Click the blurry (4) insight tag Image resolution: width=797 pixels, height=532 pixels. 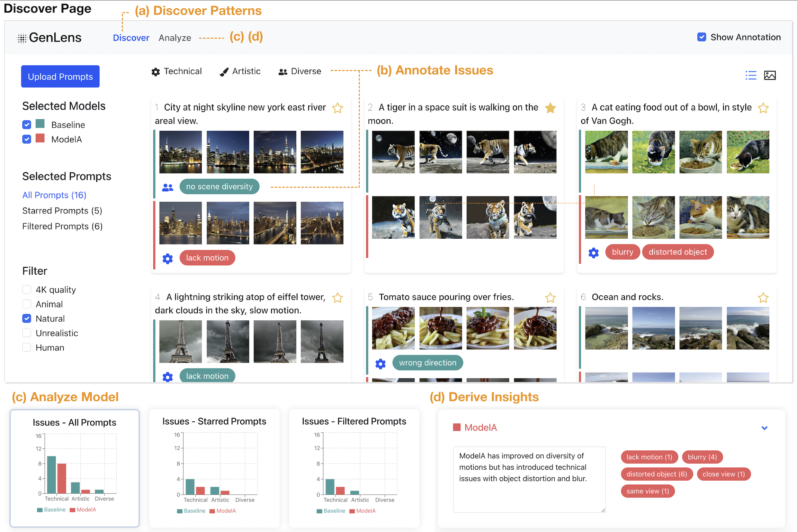[702, 457]
